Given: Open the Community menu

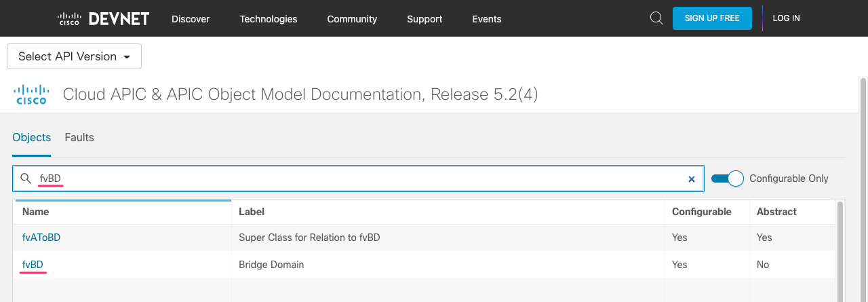Looking at the screenshot, I should pyautogui.click(x=352, y=19).
